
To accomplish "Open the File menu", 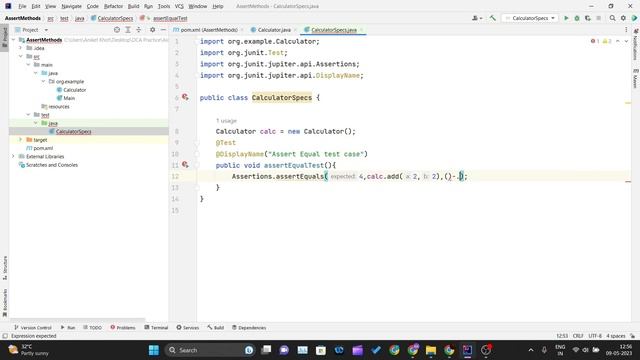I will click(x=22, y=6).
